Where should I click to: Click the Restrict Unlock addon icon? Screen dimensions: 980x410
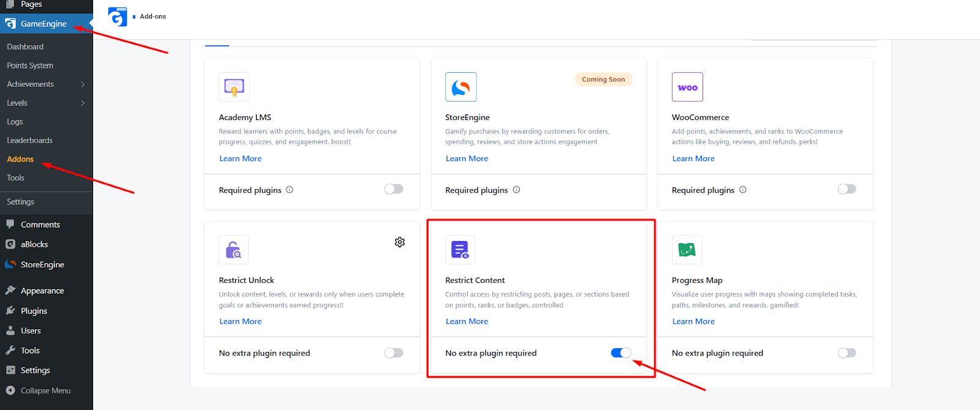tap(234, 250)
